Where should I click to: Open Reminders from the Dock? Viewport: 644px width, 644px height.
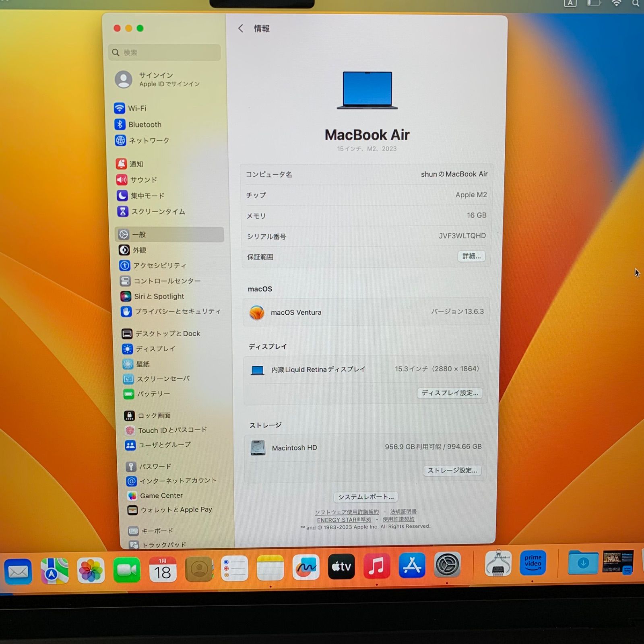point(234,568)
